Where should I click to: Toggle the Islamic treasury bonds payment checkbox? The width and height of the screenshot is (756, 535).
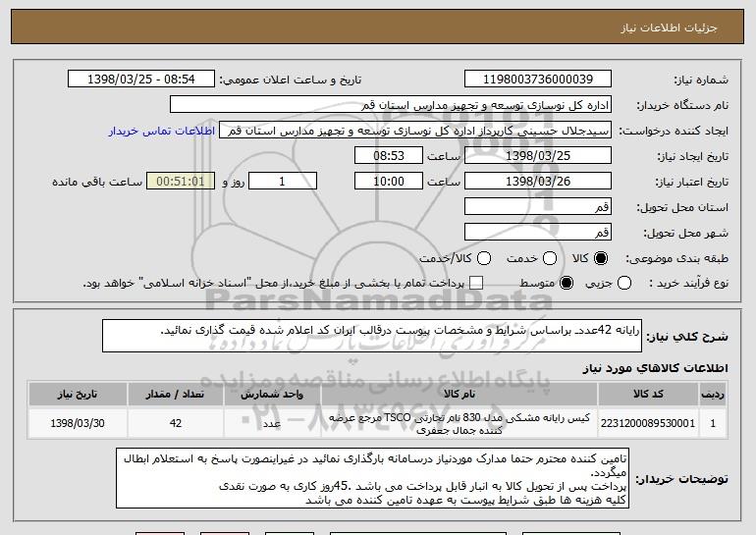pos(476,283)
